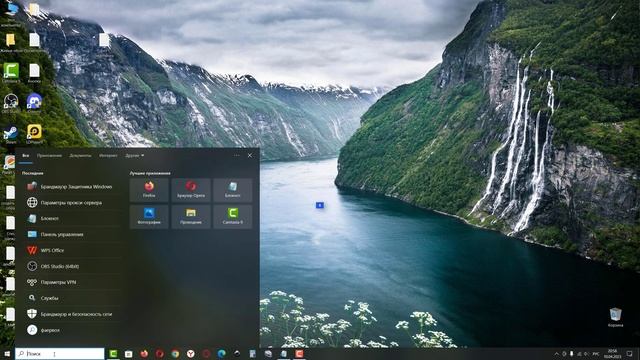
Task: Launch WPS Office from recent list
Action: (x=71, y=250)
